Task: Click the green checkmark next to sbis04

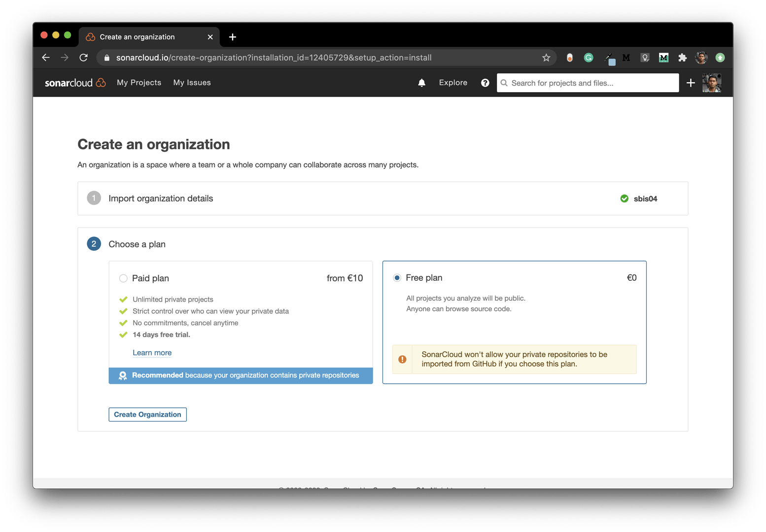Action: tap(624, 199)
